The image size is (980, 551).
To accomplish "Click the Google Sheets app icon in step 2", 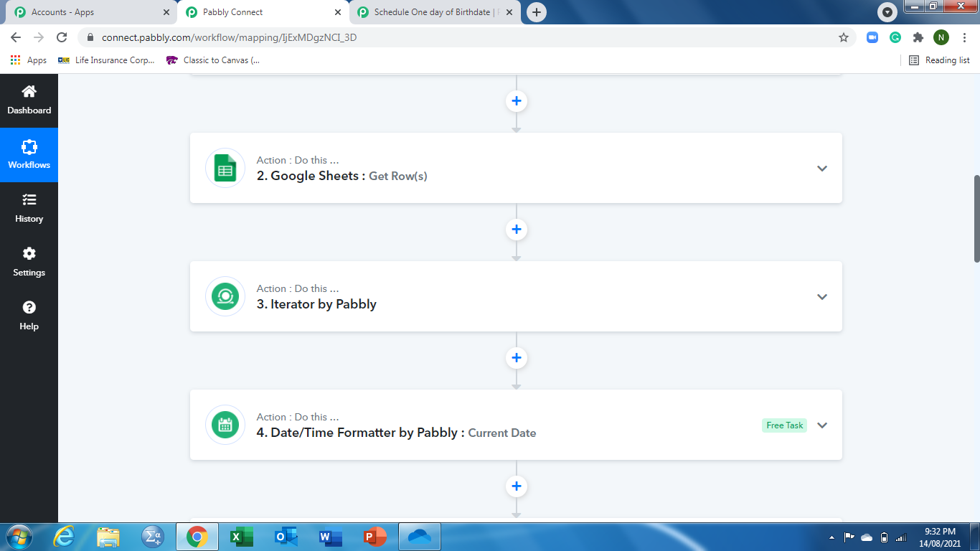I will click(225, 168).
